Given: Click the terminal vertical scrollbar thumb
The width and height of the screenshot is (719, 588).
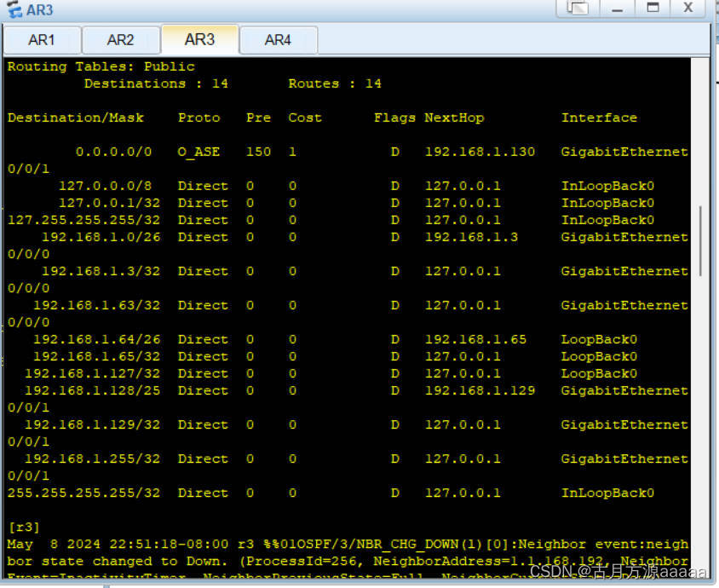Looking at the screenshot, I should [x=700, y=241].
